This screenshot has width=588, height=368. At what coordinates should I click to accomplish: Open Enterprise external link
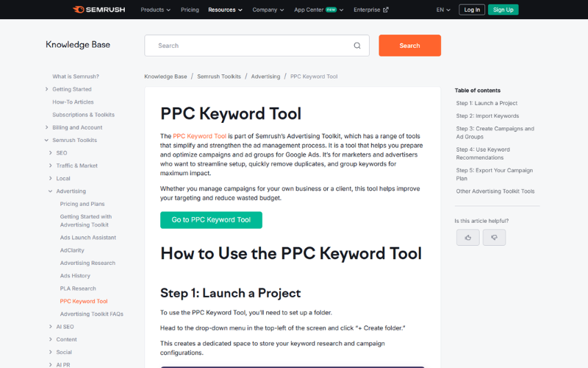click(371, 10)
